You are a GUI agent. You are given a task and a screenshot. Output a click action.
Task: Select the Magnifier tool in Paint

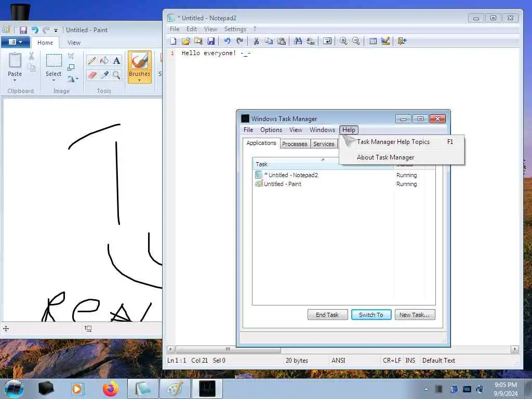tap(116, 75)
